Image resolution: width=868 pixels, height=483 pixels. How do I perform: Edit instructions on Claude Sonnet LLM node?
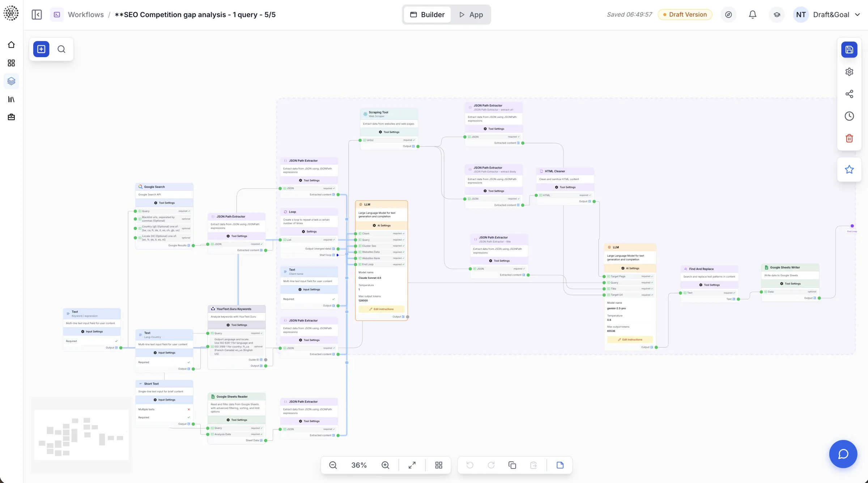pyautogui.click(x=381, y=309)
